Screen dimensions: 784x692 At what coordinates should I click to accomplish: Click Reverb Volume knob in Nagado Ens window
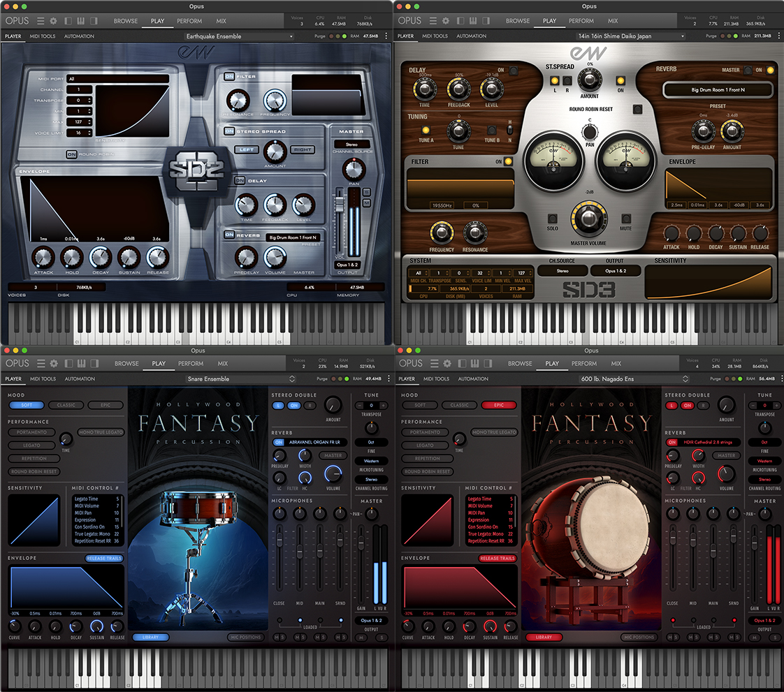tap(726, 473)
